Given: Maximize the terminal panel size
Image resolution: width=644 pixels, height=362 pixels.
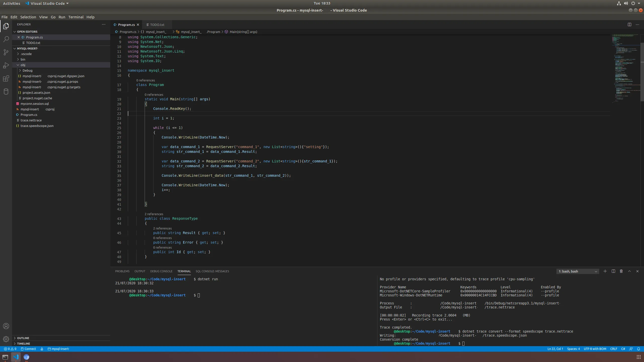Looking at the screenshot, I should point(629,271).
